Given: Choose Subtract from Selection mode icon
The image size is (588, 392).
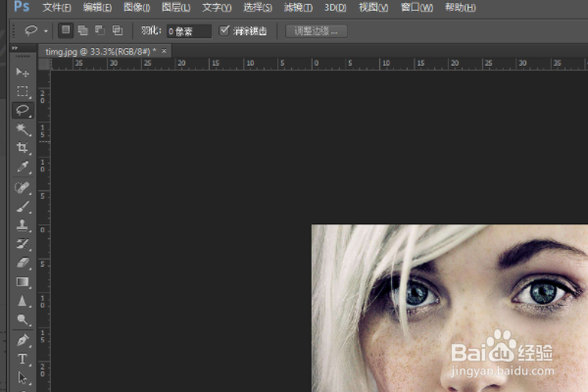Looking at the screenshot, I should click(x=100, y=30).
